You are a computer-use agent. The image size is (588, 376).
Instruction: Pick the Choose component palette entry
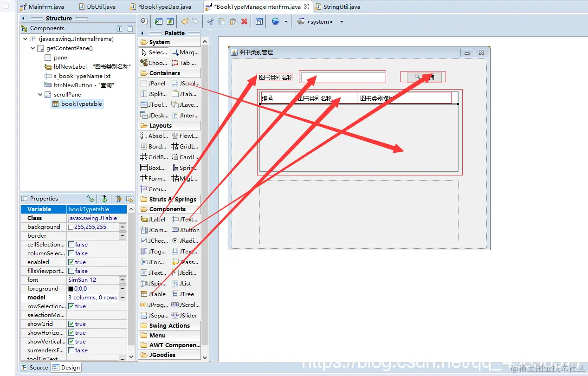(x=154, y=63)
